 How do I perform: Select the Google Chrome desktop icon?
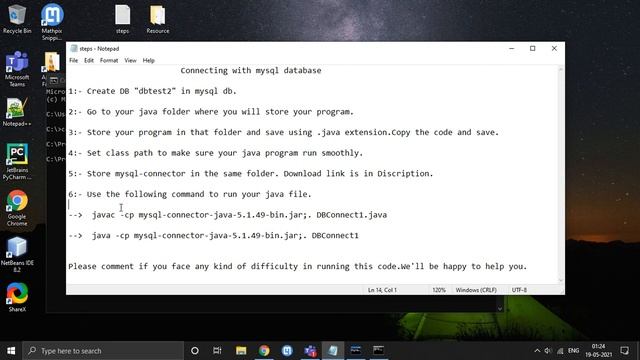pos(17,207)
